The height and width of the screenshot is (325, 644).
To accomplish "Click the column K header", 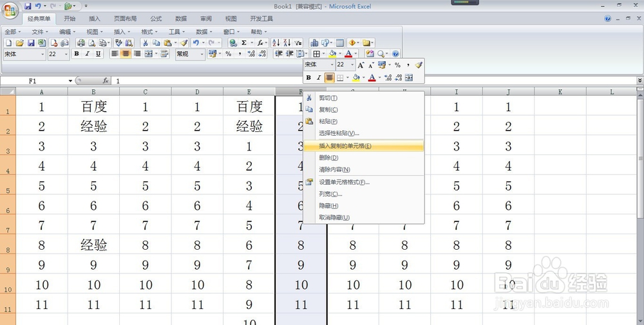I will [560, 92].
